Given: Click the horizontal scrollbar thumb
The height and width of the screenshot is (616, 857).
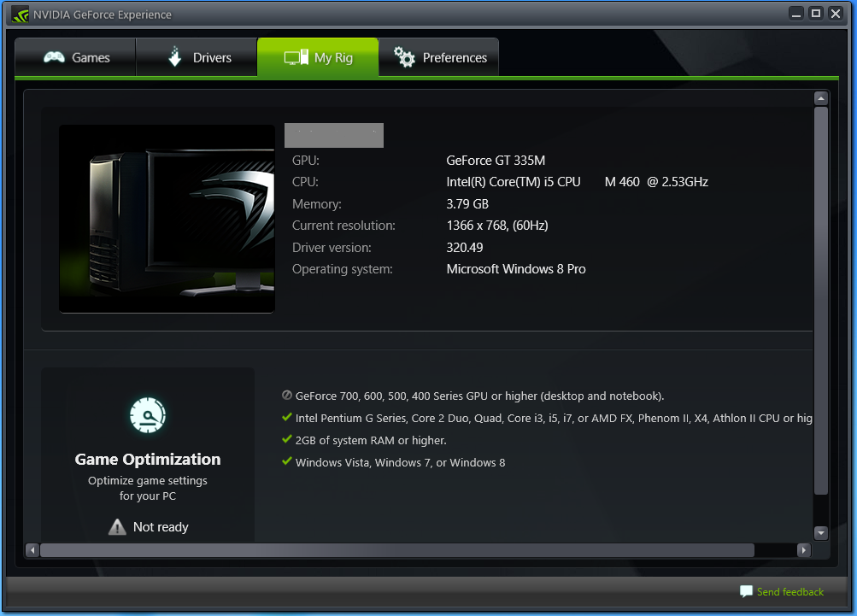Looking at the screenshot, I should (397, 550).
